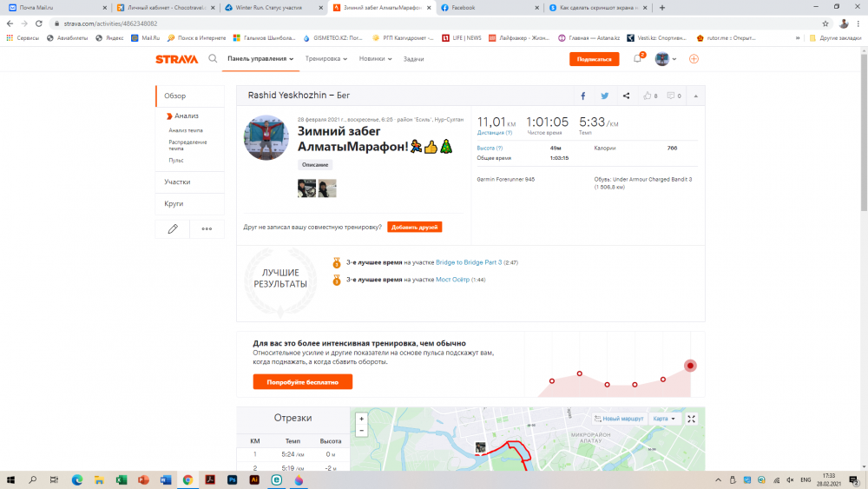The width and height of the screenshot is (868, 489).
Task: Click the Strava search magnifier icon
Action: click(x=213, y=59)
